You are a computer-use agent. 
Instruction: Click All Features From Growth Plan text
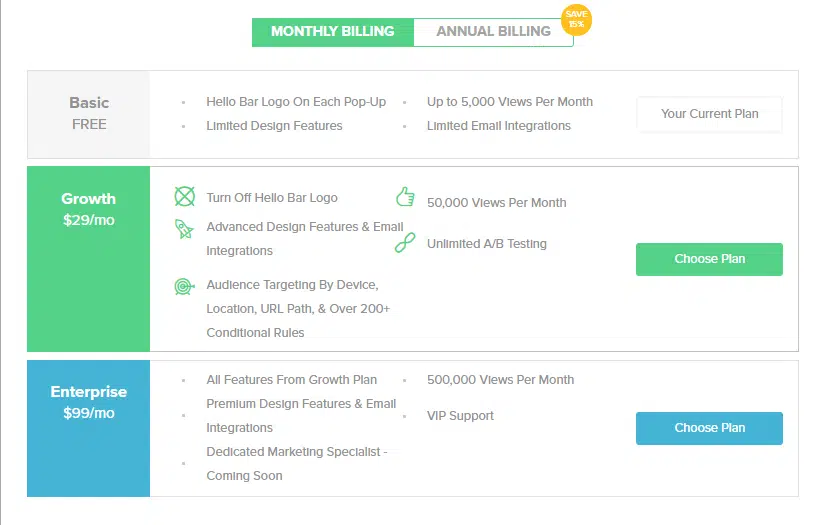[x=292, y=380]
